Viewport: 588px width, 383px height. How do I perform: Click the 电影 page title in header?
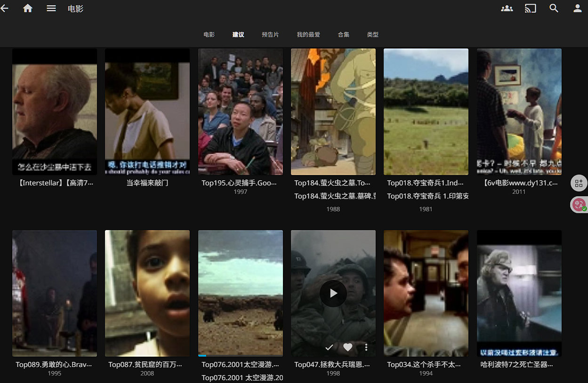pos(75,8)
